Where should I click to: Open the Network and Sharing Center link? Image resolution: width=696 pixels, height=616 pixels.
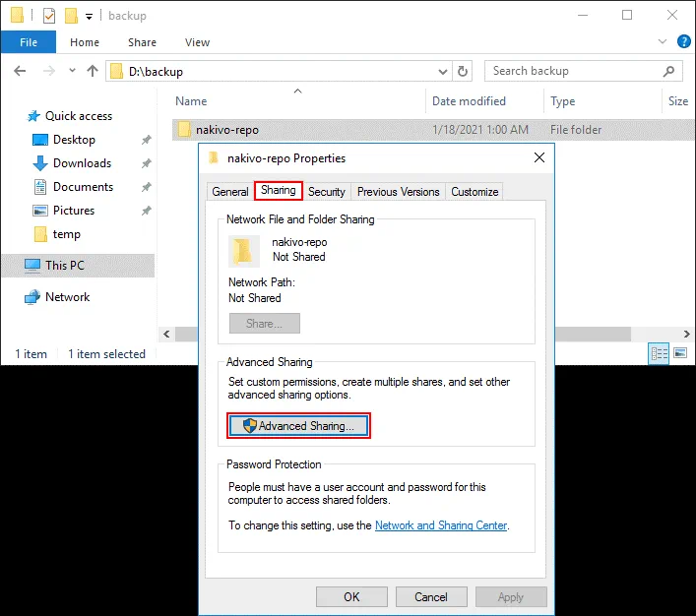pos(441,525)
